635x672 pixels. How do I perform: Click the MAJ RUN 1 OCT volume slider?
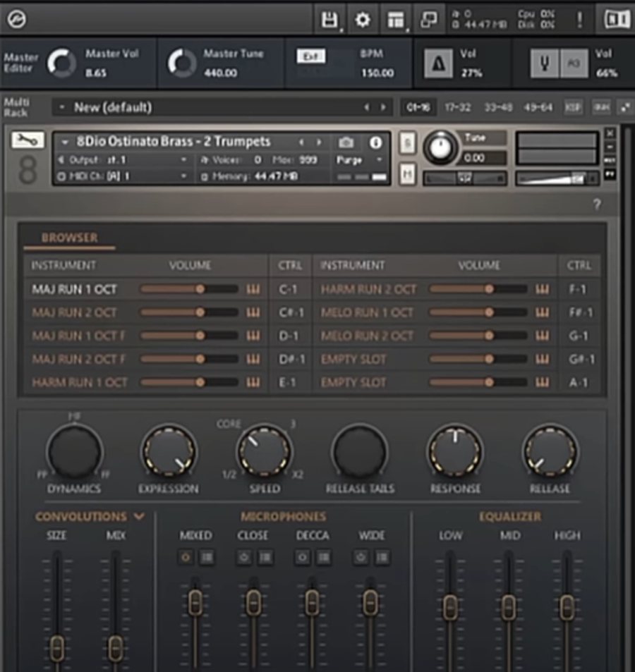pos(189,290)
